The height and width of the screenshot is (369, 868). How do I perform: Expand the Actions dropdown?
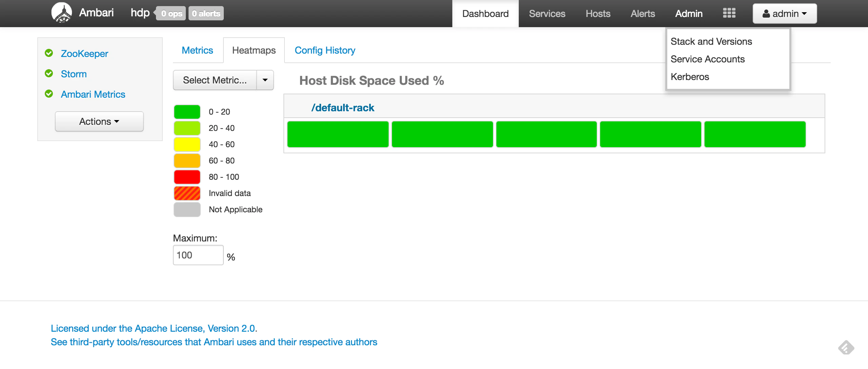(99, 121)
